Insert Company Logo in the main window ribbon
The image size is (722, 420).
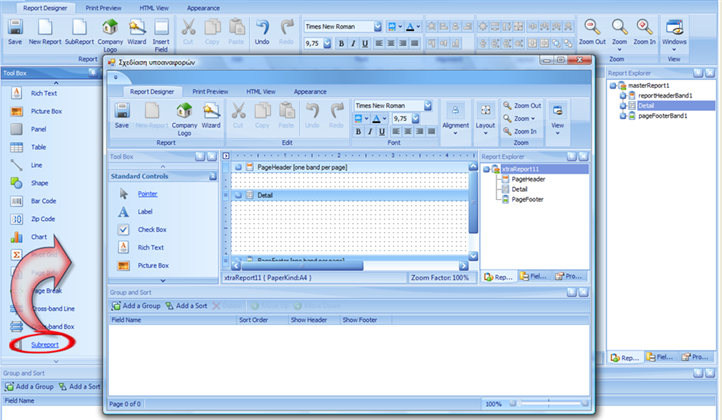pos(110,35)
